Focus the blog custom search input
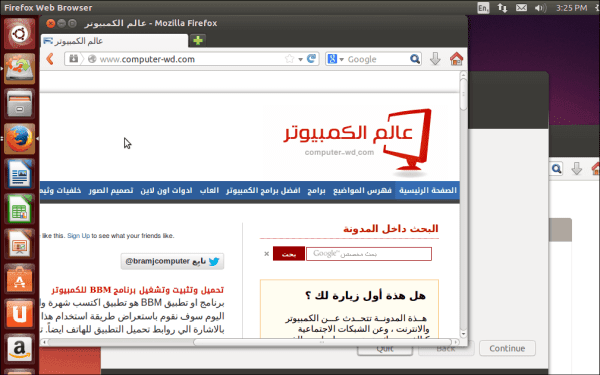Screen dimensions: 600x375 (x=369, y=254)
